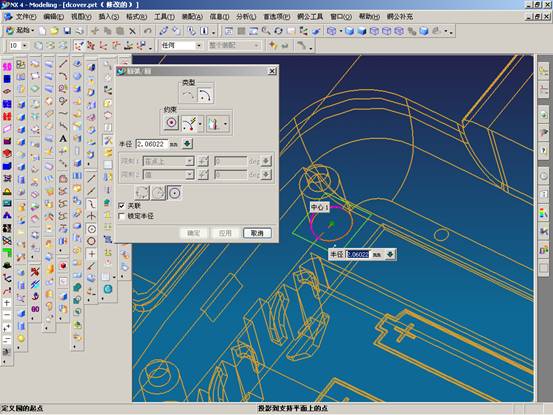
Task: Select the Arc curve tool icon
Action: (x=63, y=76)
